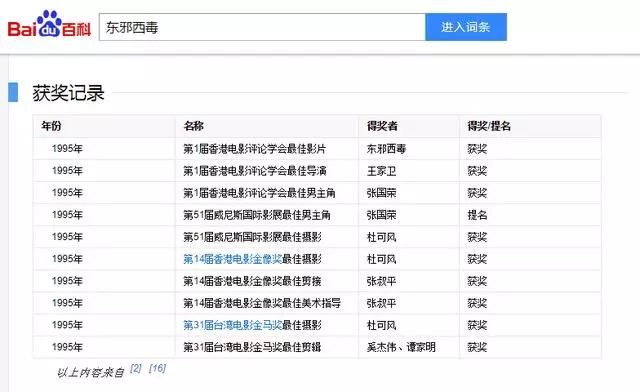Open the 第14届香港电影金像奖 link

tap(232, 259)
